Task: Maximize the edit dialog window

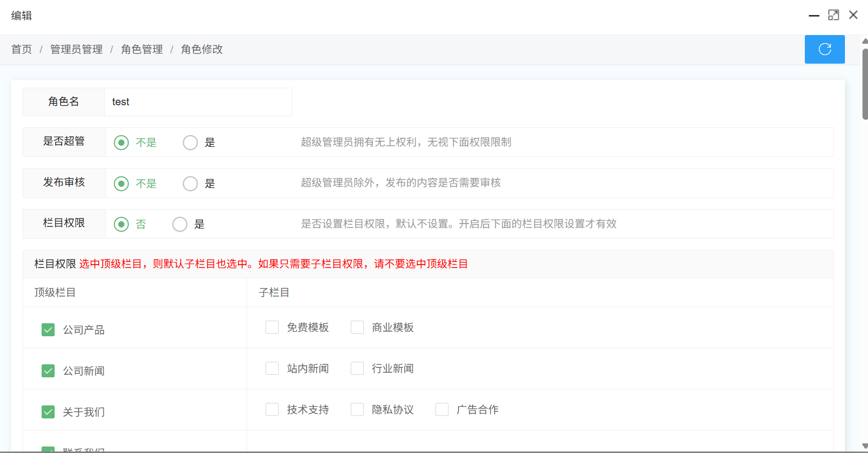Action: [833, 16]
